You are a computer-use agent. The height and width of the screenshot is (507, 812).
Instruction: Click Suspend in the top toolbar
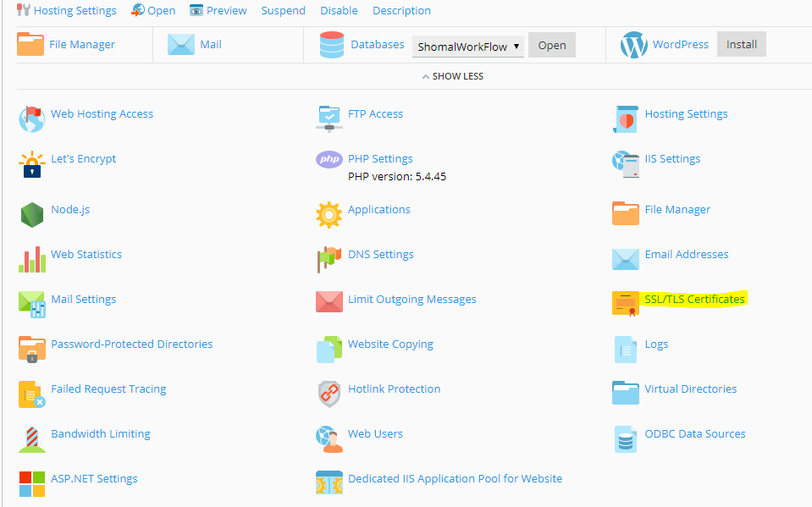(x=283, y=11)
